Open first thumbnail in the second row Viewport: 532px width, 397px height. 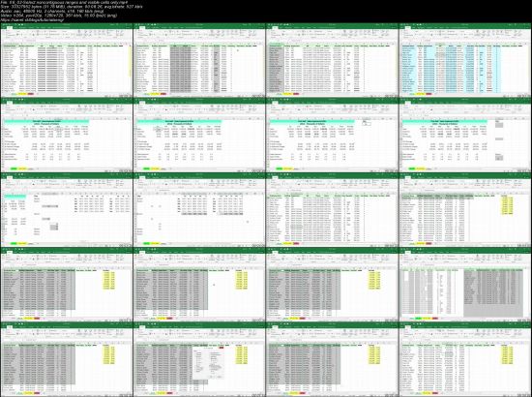[x=67, y=136]
